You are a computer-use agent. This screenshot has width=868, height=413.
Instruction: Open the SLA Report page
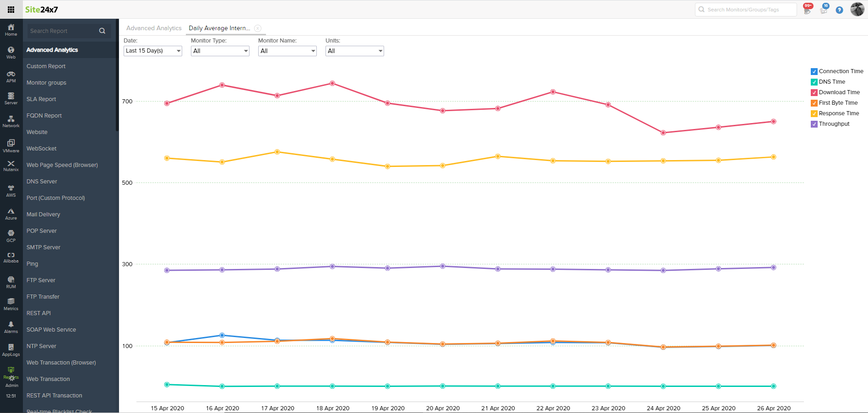click(x=41, y=99)
